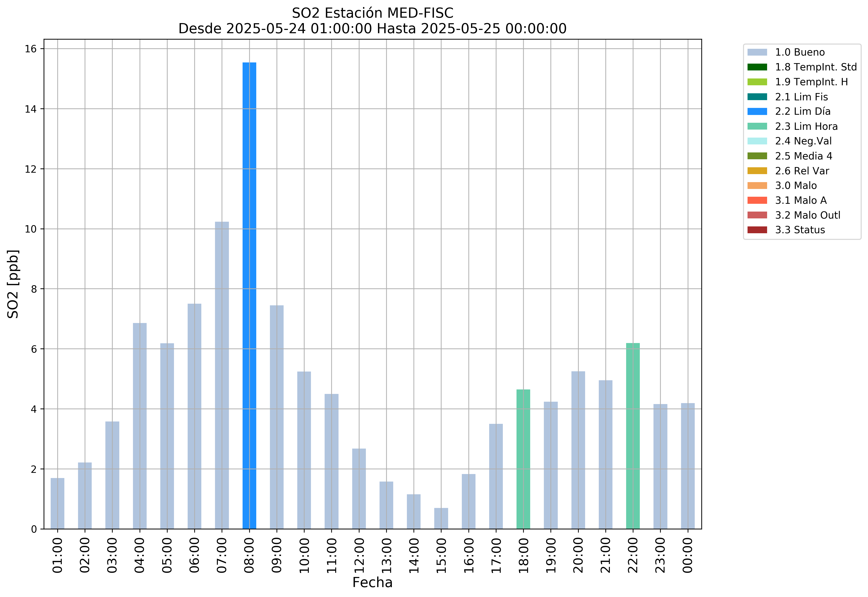Click the 2.3 Lim Hora legend swatch
This screenshot has height=597, width=868.
757,127
